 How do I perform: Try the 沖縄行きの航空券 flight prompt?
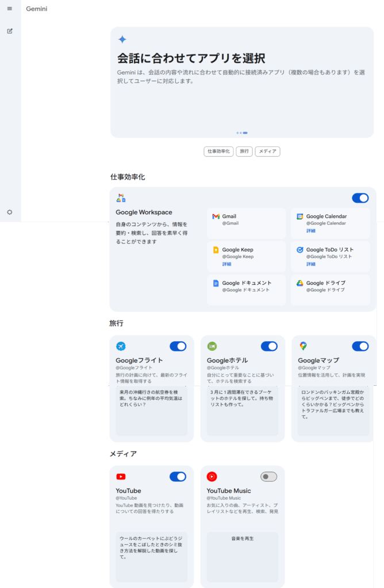(x=152, y=411)
